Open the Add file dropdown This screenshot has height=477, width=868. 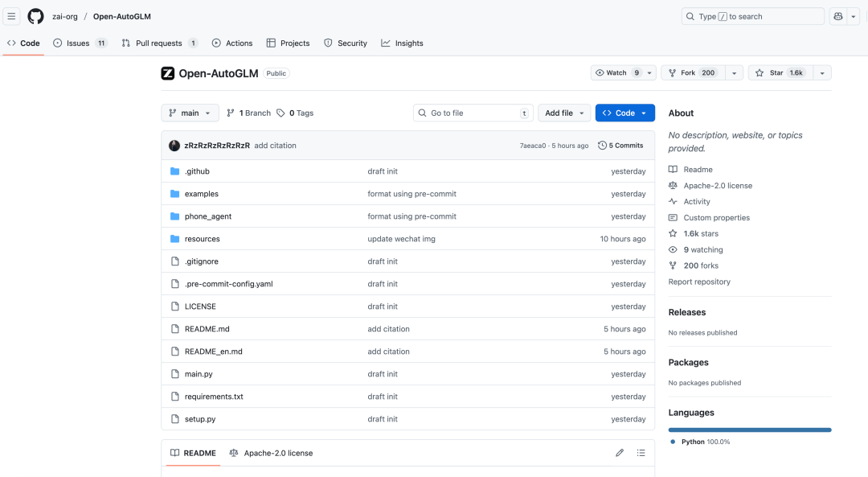564,113
